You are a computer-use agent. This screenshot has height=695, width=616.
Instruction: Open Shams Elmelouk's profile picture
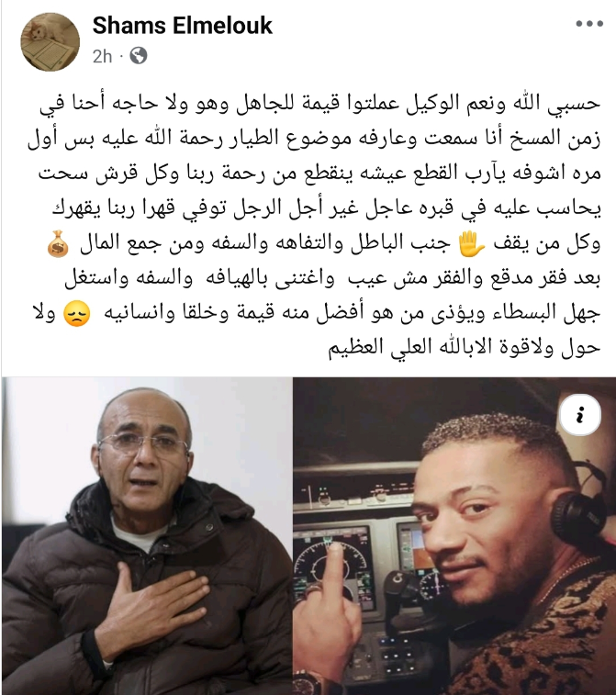click(50, 42)
